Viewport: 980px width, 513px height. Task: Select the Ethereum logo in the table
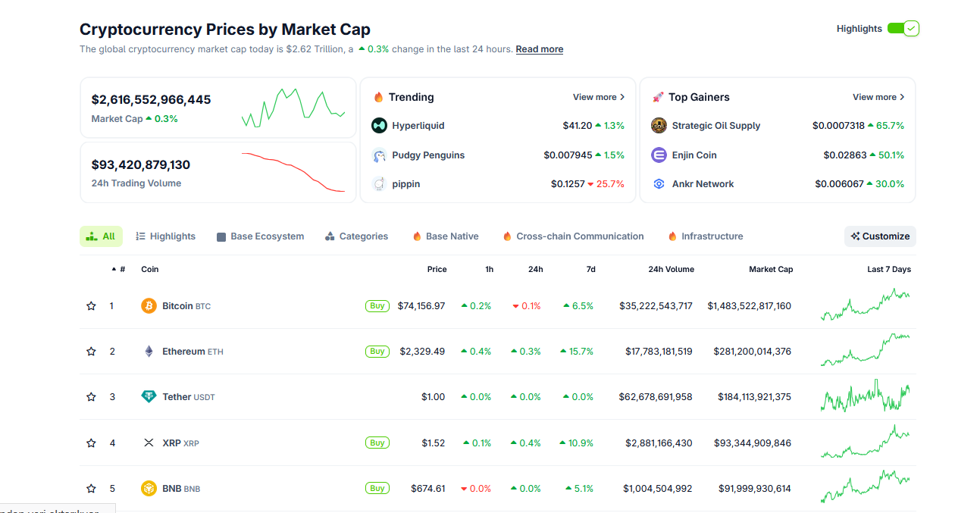click(x=149, y=351)
